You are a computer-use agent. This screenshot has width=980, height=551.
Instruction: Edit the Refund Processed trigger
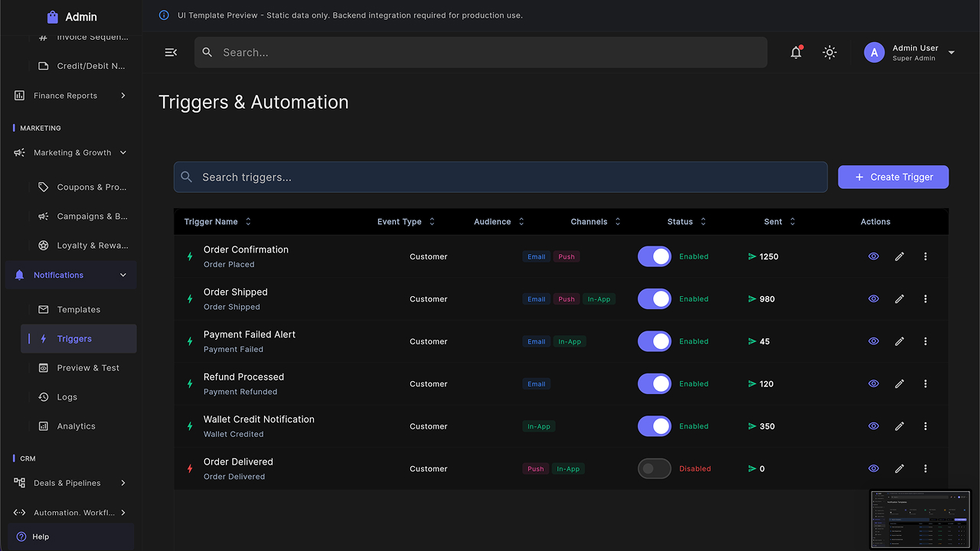[900, 384]
